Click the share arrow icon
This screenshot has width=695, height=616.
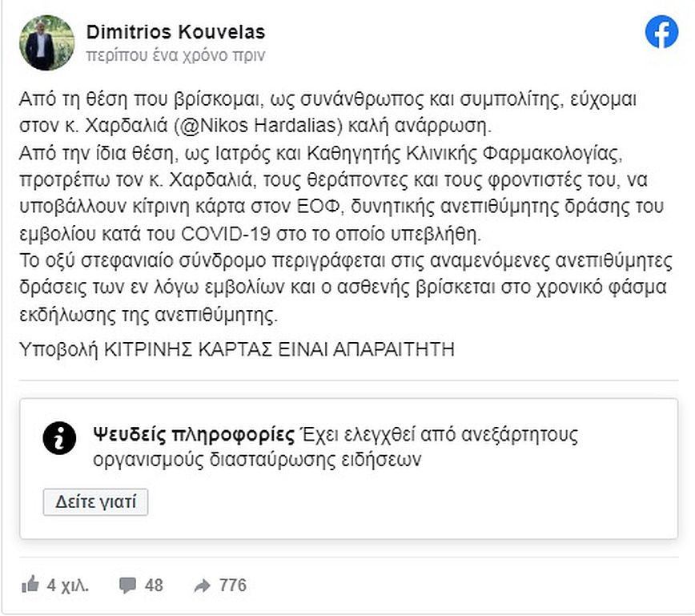tap(202, 586)
